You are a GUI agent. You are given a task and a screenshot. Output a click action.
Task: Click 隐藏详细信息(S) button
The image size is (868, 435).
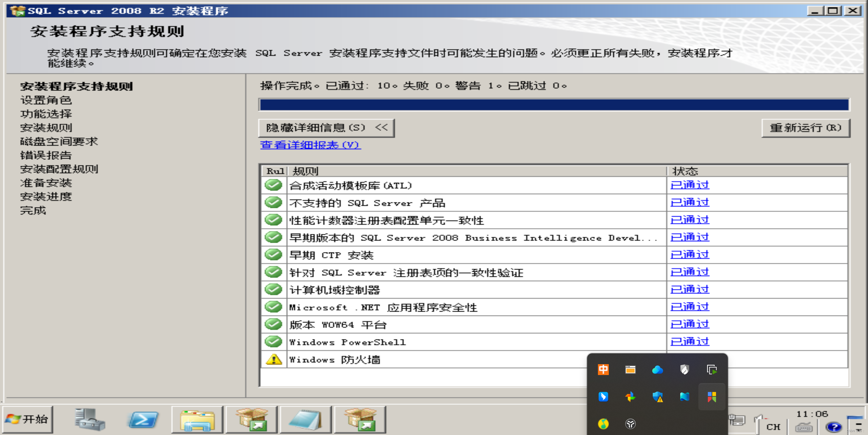coord(327,128)
